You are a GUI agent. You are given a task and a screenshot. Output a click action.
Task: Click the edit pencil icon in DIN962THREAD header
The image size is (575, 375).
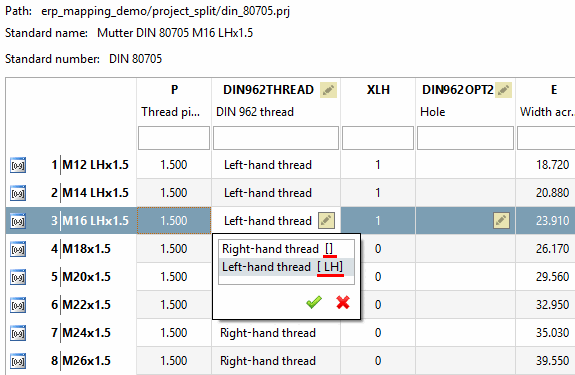tap(328, 90)
